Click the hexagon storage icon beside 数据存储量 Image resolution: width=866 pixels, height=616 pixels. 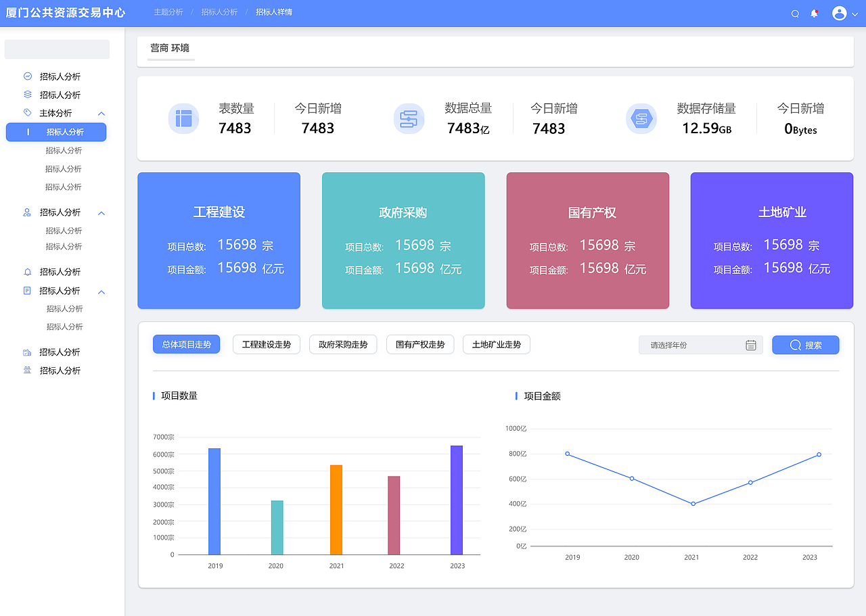pyautogui.click(x=641, y=118)
